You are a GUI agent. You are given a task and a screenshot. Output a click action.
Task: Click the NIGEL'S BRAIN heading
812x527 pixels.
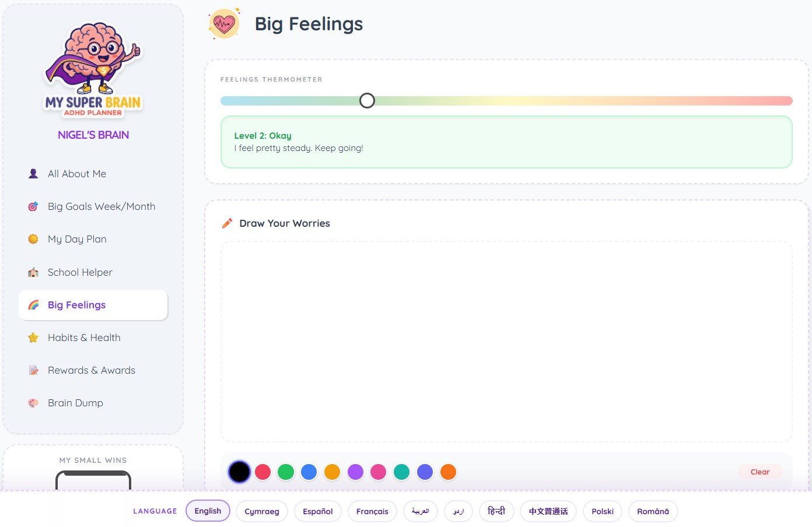[93, 135]
